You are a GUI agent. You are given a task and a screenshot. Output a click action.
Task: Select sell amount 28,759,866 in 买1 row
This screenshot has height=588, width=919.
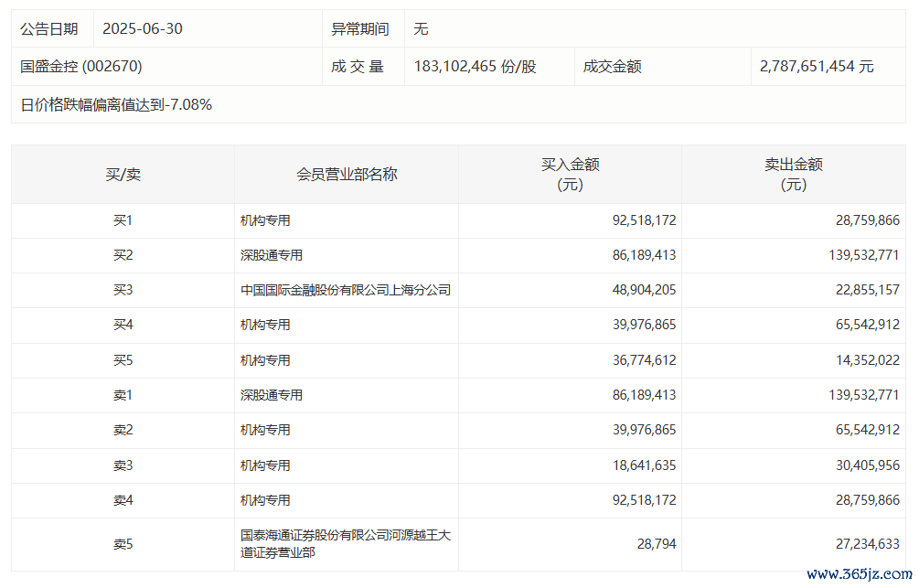[x=868, y=220]
